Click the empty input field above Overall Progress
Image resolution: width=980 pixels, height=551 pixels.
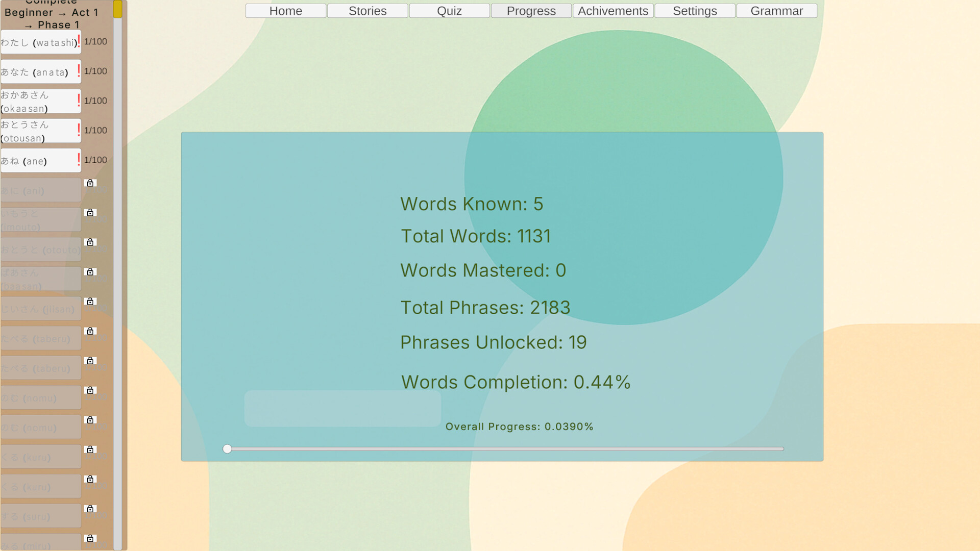[x=342, y=408]
